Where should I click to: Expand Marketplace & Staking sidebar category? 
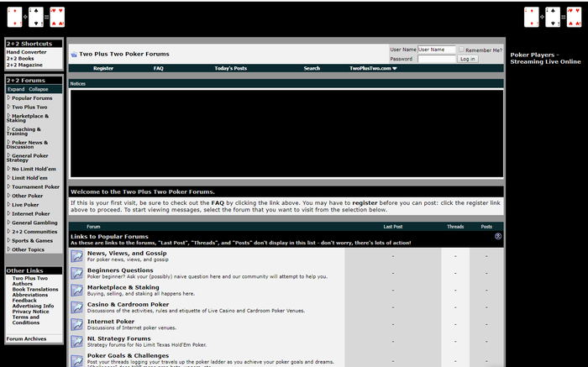click(x=8, y=116)
